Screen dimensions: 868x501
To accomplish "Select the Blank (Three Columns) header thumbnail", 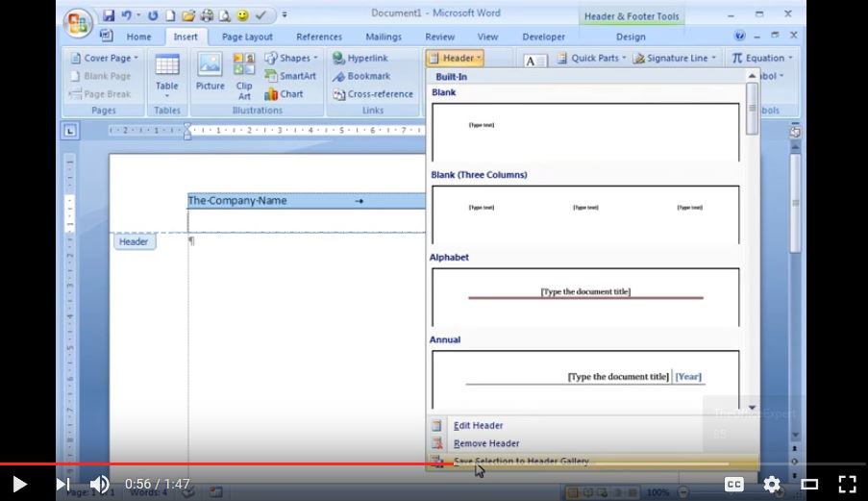I will point(585,214).
